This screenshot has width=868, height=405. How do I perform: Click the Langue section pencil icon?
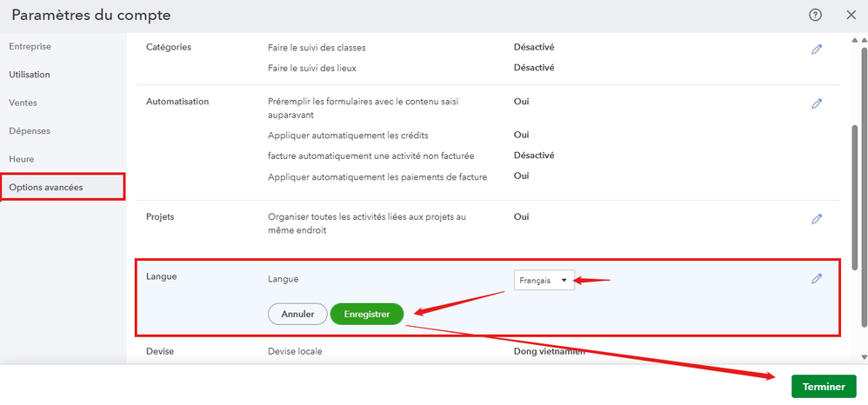[817, 278]
